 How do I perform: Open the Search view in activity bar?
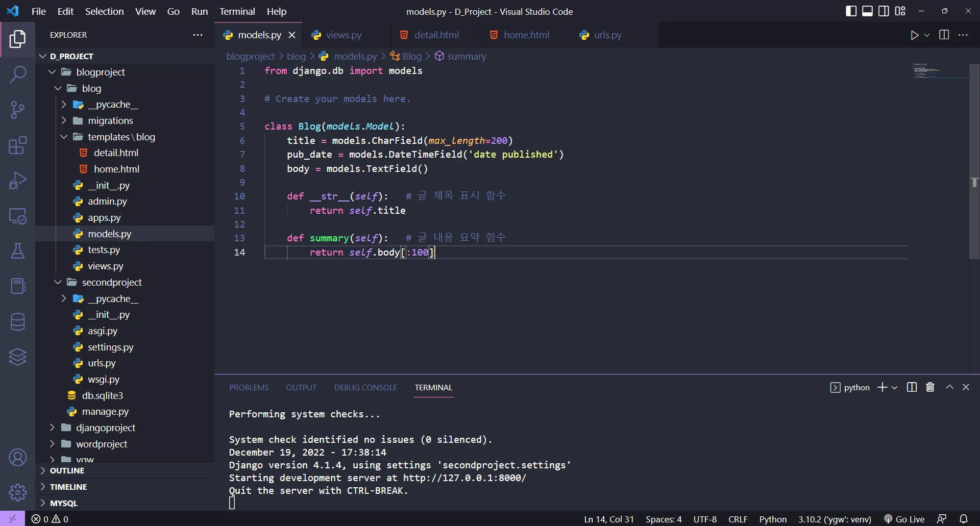click(x=18, y=74)
